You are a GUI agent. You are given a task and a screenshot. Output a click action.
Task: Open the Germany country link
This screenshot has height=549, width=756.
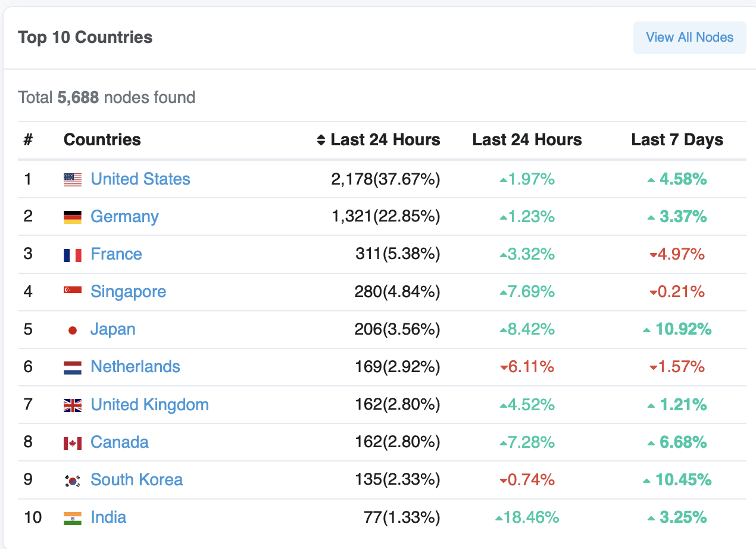[124, 217]
